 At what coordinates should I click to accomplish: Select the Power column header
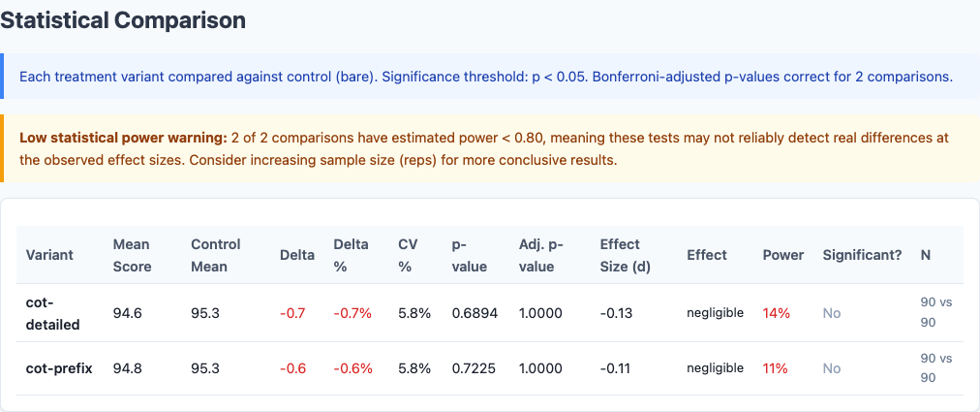(783, 255)
